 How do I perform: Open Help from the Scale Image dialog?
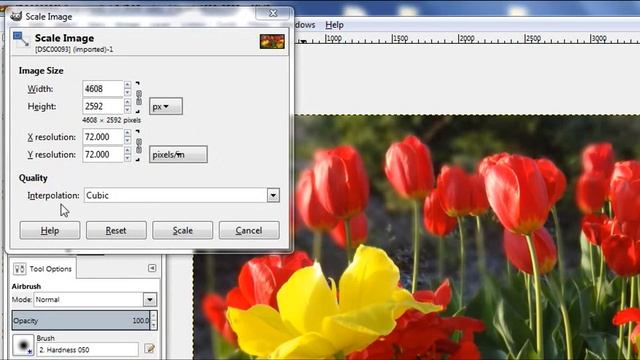pyautogui.click(x=50, y=230)
